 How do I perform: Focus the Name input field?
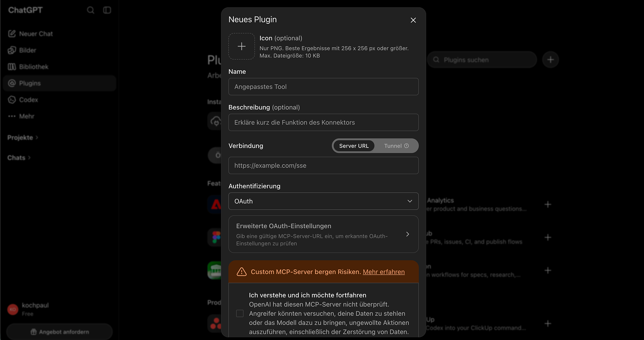coord(324,87)
